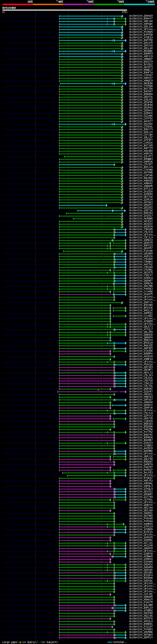Open UniRef100_Q40677 hit
Image resolution: width=157 pixels, height=644 pixels.
pyautogui.click(x=141, y=121)
